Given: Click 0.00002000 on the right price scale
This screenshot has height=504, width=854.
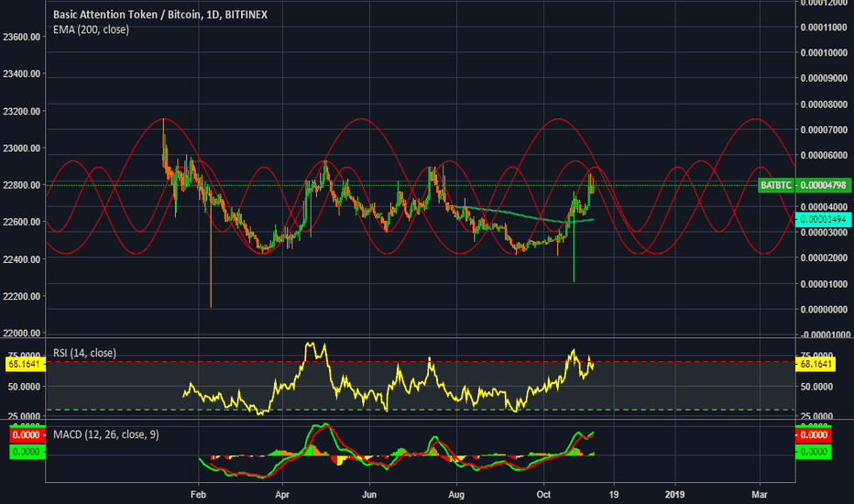Looking at the screenshot, I should tap(824, 257).
